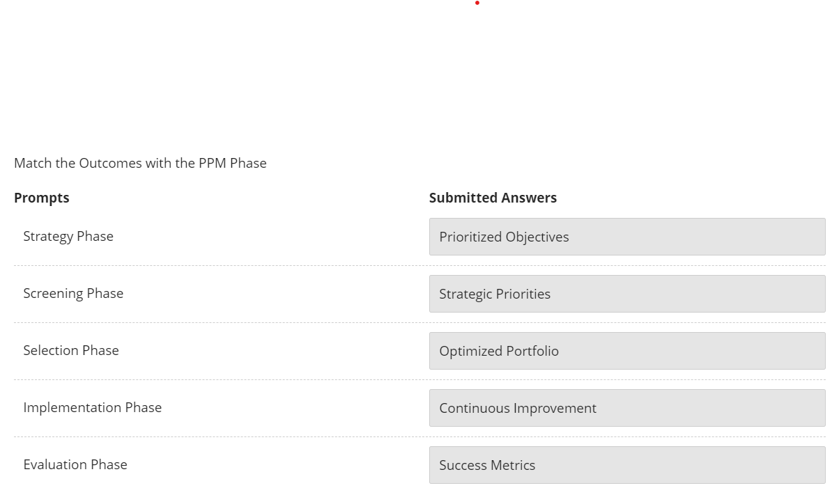The image size is (832, 504).
Task: Open the Optimized Portfolio answer box
Action: (626, 351)
